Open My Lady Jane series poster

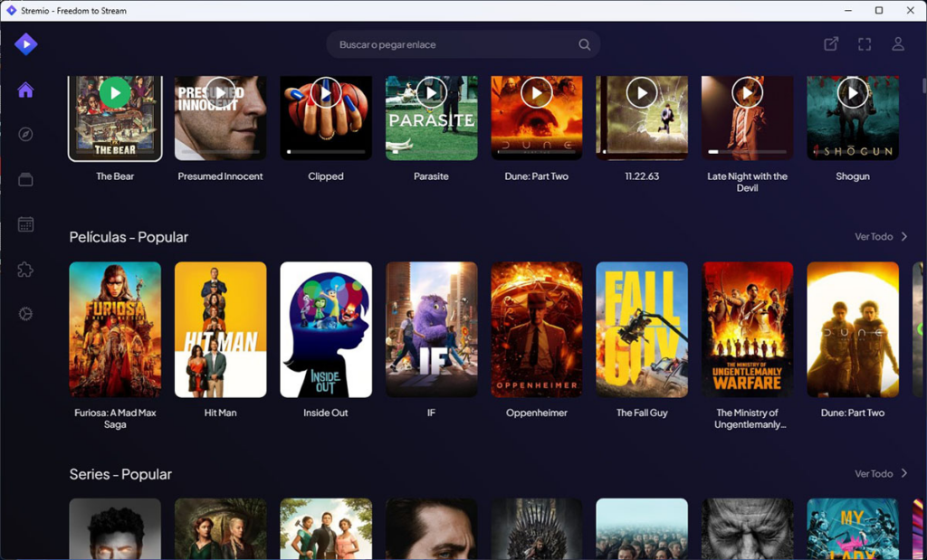point(853,528)
